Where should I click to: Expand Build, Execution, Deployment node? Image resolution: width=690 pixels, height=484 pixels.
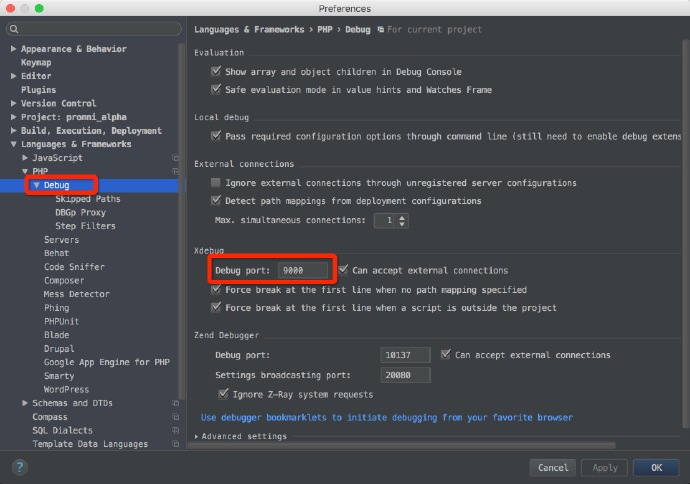(13, 131)
